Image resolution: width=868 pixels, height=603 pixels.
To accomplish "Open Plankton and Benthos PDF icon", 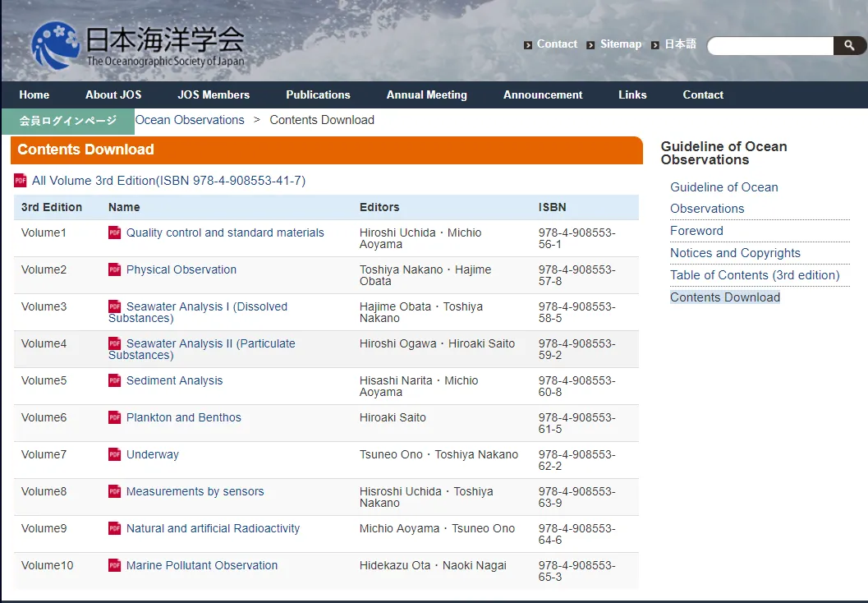I will click(114, 418).
